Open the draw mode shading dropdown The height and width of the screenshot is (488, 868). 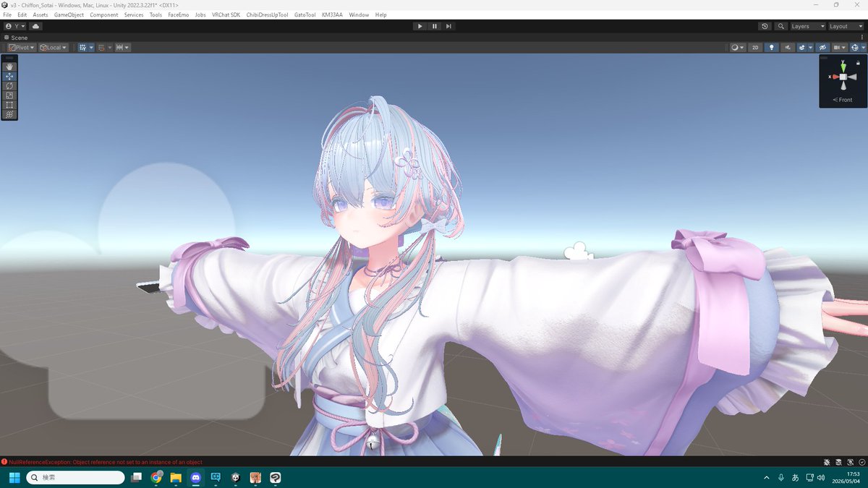pos(737,47)
